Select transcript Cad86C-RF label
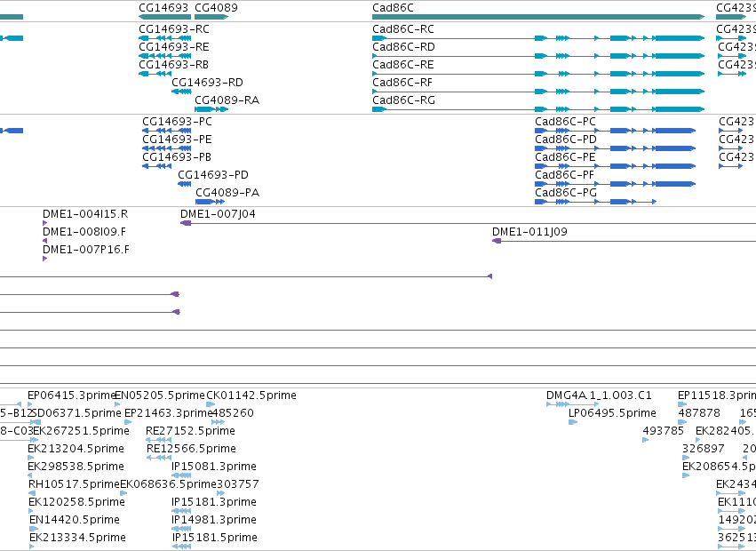The height and width of the screenshot is (551, 756). pyautogui.click(x=402, y=83)
